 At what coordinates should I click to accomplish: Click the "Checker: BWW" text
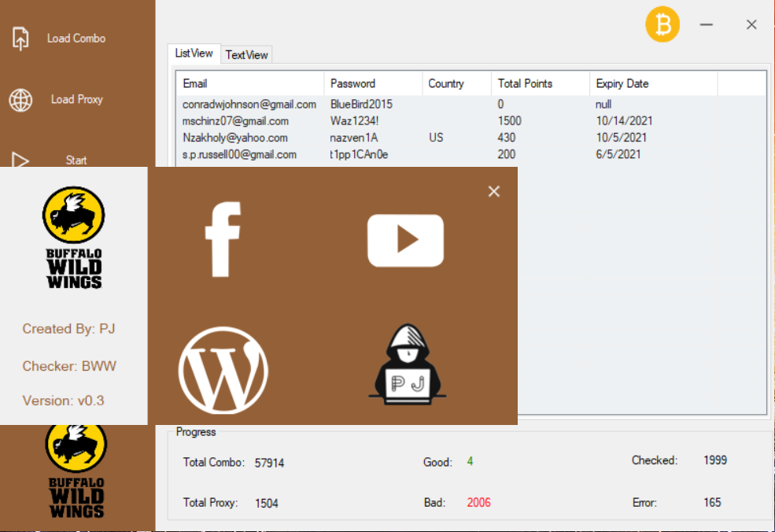tap(69, 366)
